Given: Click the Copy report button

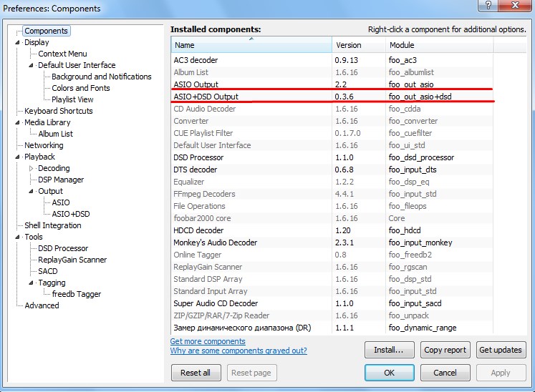Looking at the screenshot, I should 445,350.
